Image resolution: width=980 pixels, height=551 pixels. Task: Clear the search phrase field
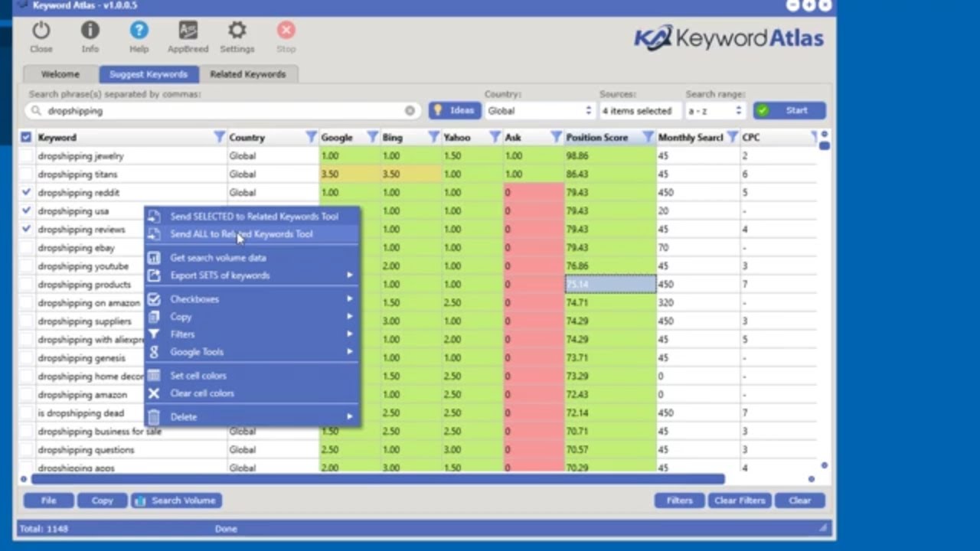pyautogui.click(x=410, y=111)
